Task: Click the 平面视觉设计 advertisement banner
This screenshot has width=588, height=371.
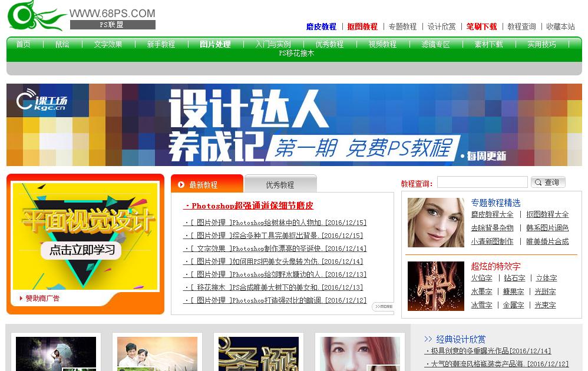Action: pyautogui.click(x=85, y=233)
